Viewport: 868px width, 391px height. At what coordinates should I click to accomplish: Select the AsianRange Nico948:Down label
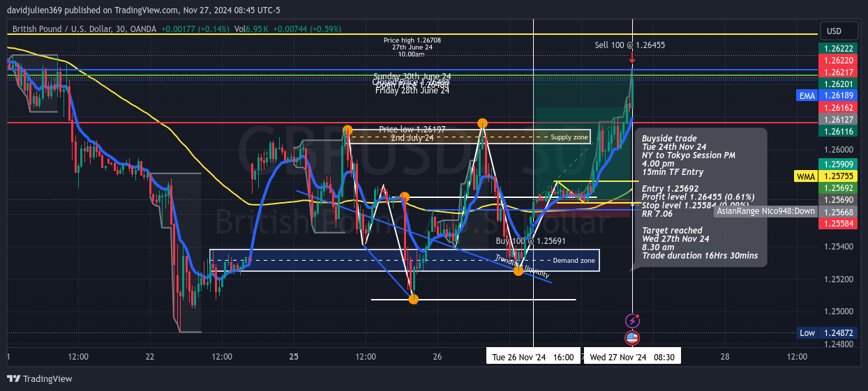pyautogui.click(x=765, y=210)
